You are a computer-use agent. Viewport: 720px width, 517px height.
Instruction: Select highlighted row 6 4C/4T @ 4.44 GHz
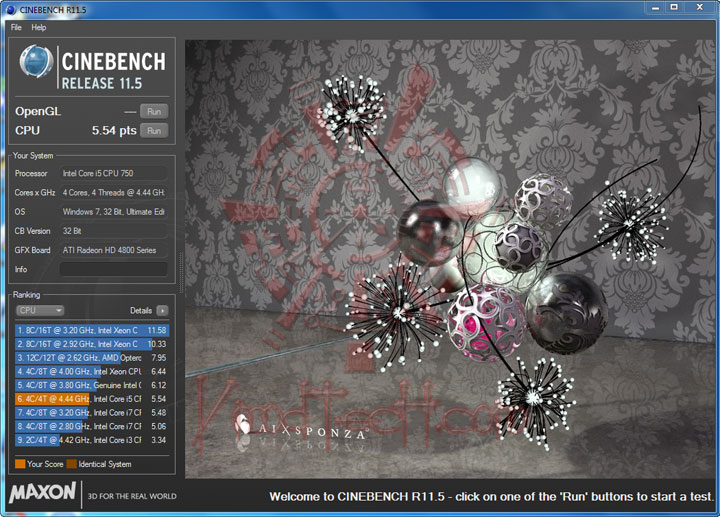[92, 399]
